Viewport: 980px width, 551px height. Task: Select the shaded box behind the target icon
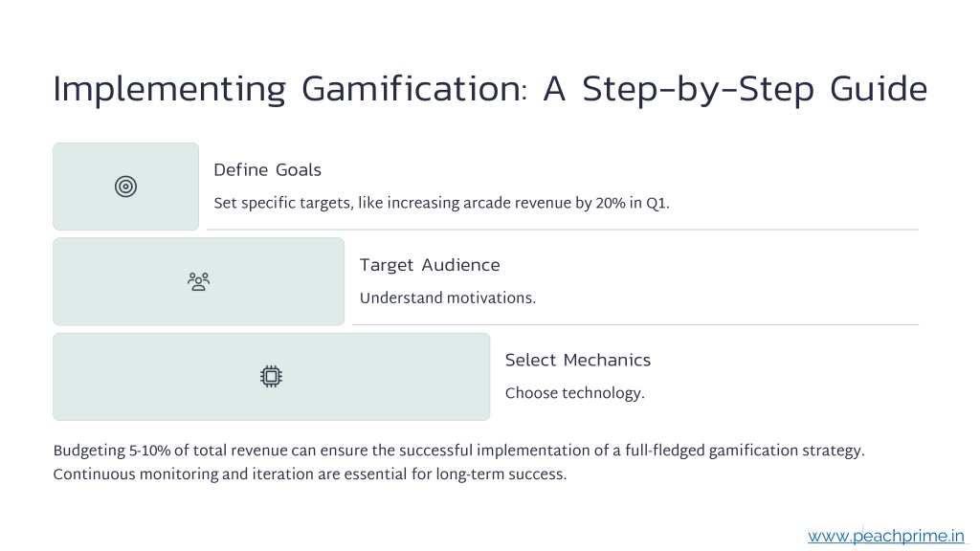pyautogui.click(x=125, y=187)
